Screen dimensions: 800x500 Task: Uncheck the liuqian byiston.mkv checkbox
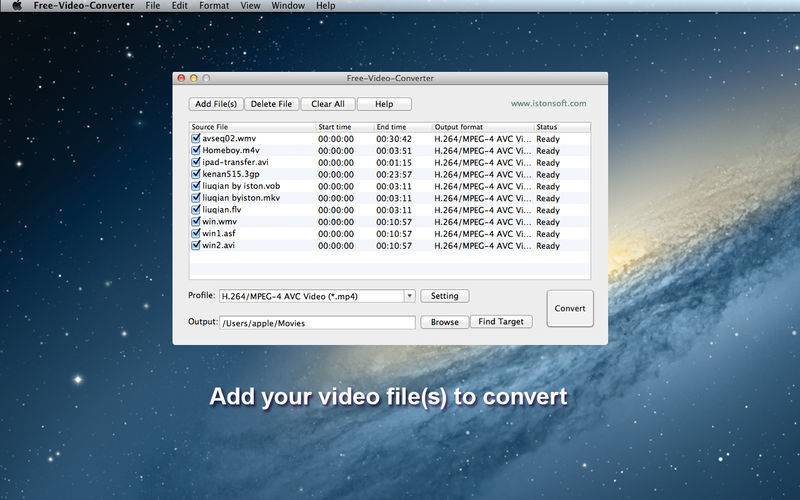tap(195, 198)
